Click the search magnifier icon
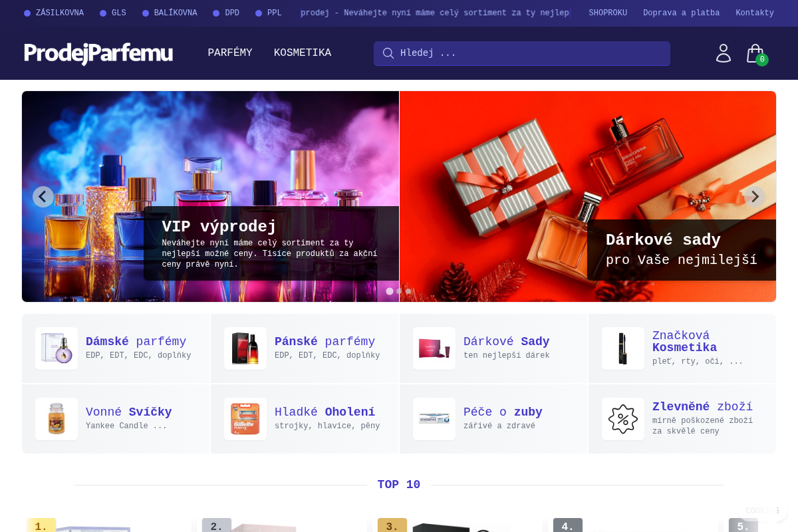 coord(388,53)
